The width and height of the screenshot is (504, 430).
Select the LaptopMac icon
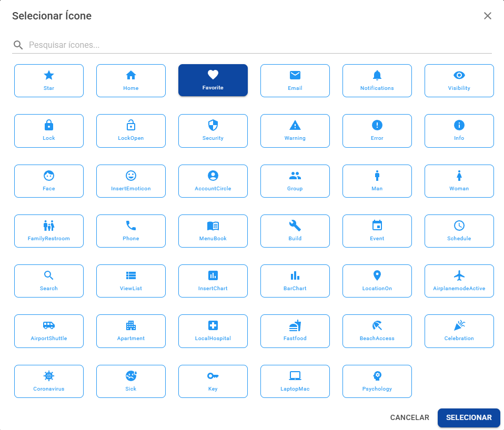click(295, 382)
